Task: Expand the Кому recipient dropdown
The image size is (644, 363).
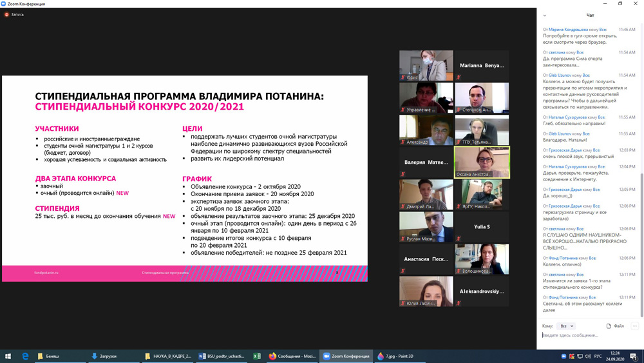Action: point(566,326)
